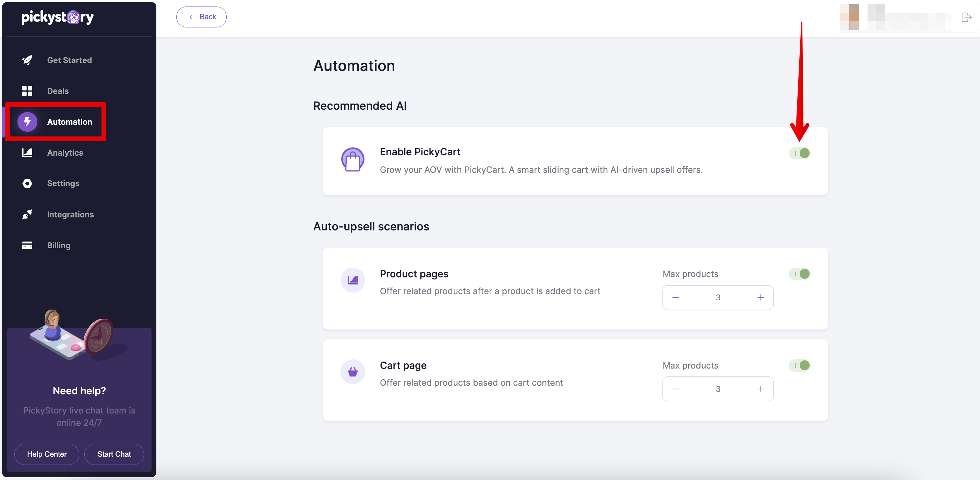Click 'Offer related products based on cart content'
This screenshot has width=980, height=480.
(471, 383)
